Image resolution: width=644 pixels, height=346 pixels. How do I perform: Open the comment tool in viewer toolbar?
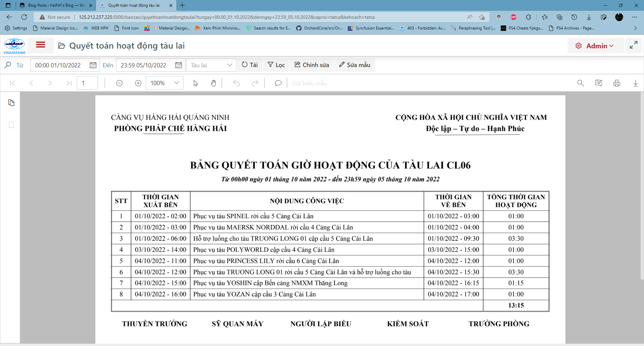pos(278,83)
